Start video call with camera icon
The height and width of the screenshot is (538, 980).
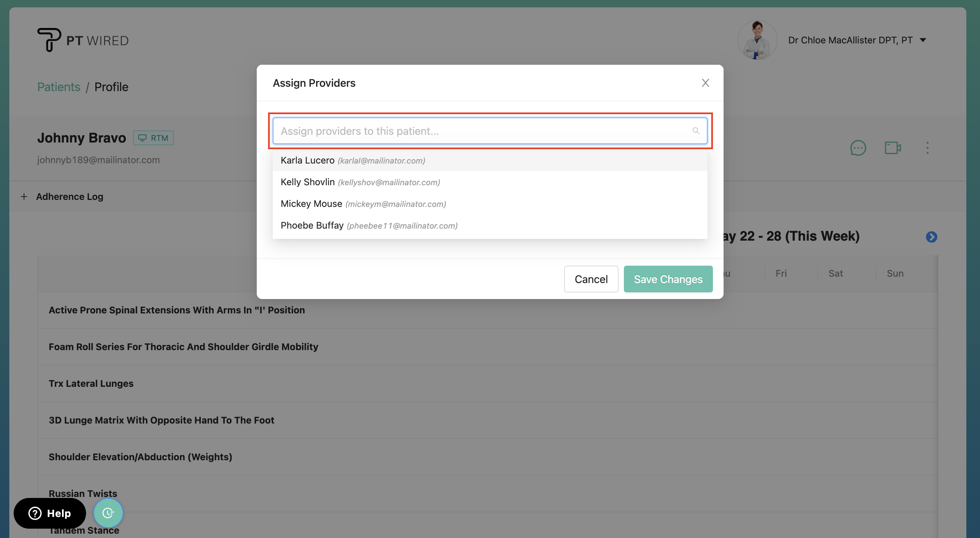point(893,148)
